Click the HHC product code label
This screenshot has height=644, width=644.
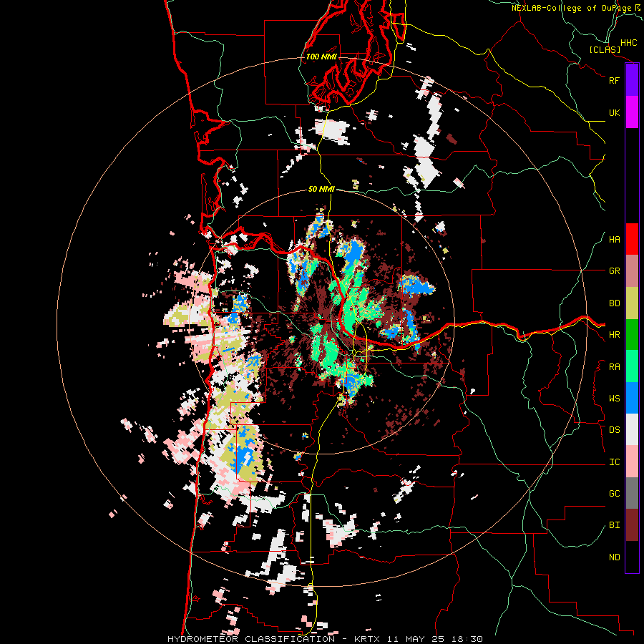pyautogui.click(x=628, y=43)
